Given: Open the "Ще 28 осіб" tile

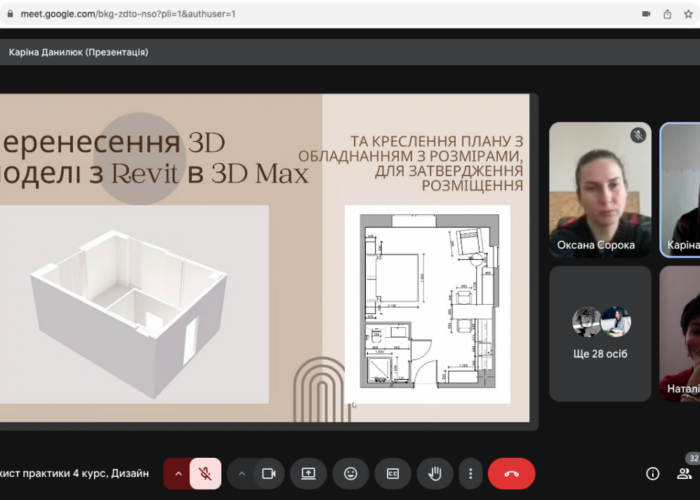Looking at the screenshot, I should coord(600,332).
